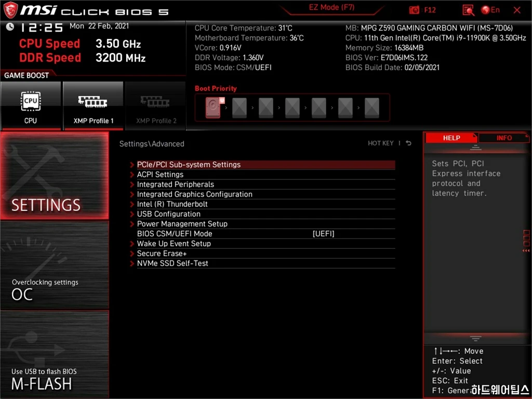The width and height of the screenshot is (532, 399).
Task: Click the Memory Size 16384MB text
Action: click(384, 48)
